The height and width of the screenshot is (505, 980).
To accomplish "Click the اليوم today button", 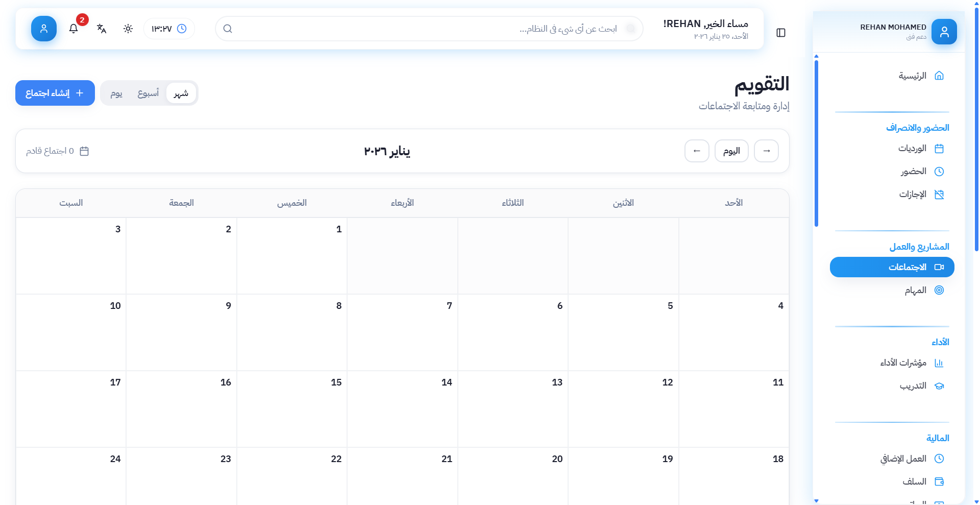I will point(731,151).
